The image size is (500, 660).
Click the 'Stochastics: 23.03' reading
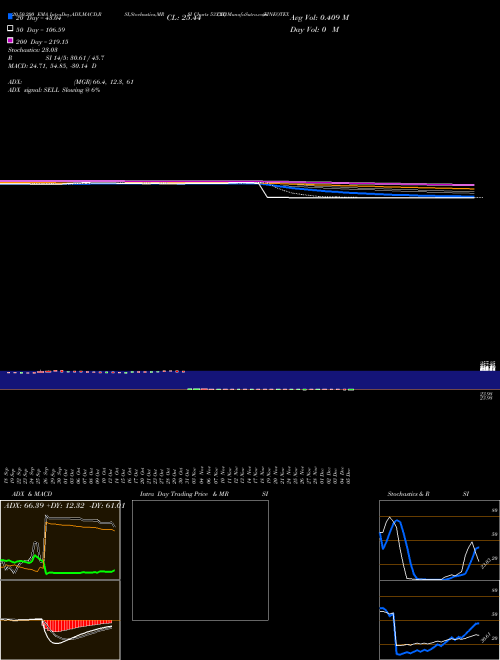pos(33,50)
